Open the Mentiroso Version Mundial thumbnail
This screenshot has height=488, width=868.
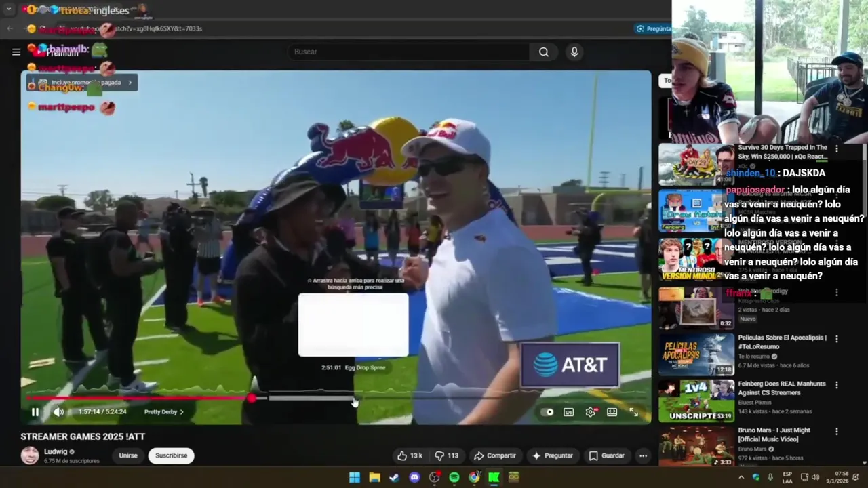tap(696, 259)
